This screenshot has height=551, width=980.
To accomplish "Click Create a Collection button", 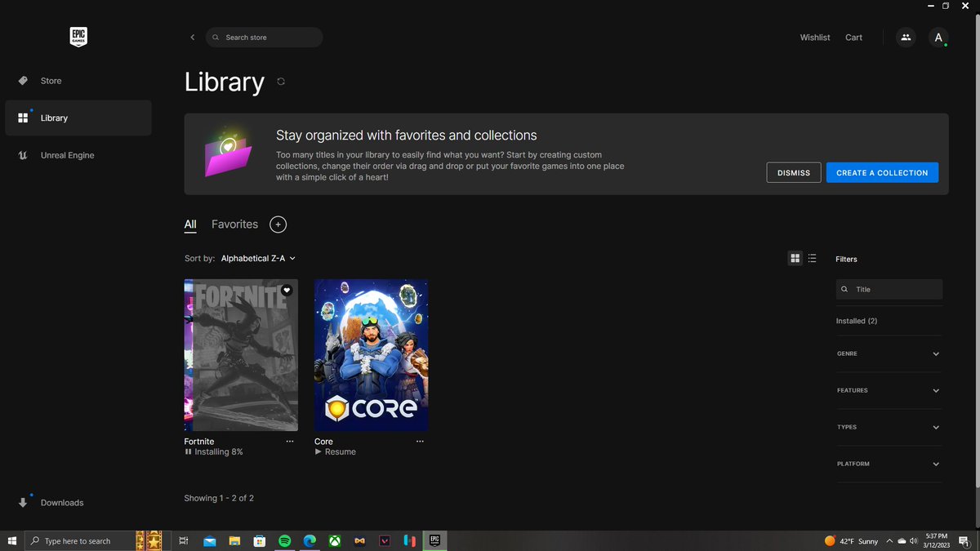I will 882,172.
